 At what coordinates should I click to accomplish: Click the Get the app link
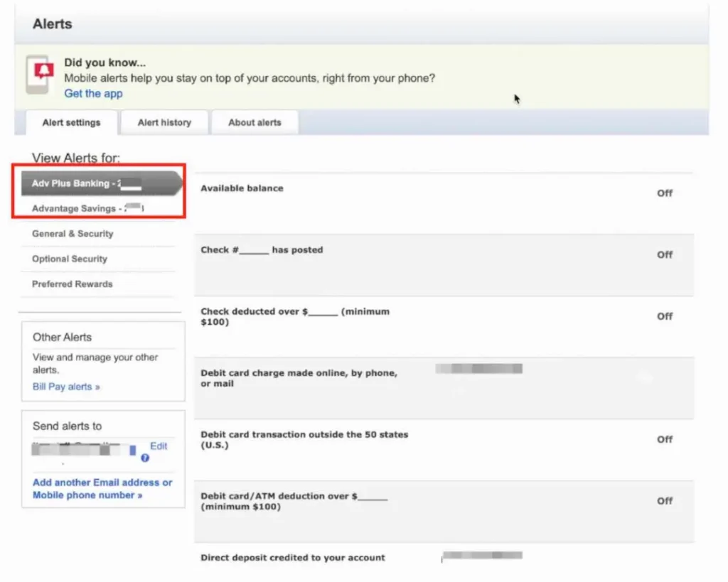pyautogui.click(x=93, y=94)
